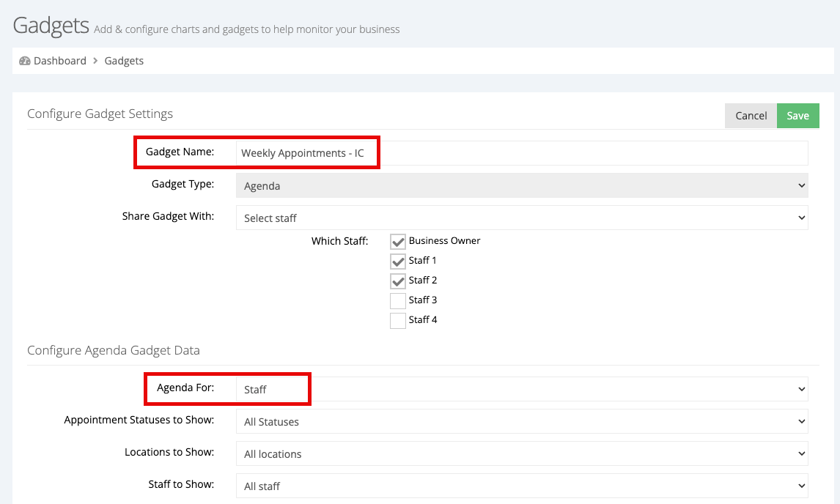Viewport: 840px width, 504px height.
Task: Click the Gadget Type label
Action: [183, 185]
